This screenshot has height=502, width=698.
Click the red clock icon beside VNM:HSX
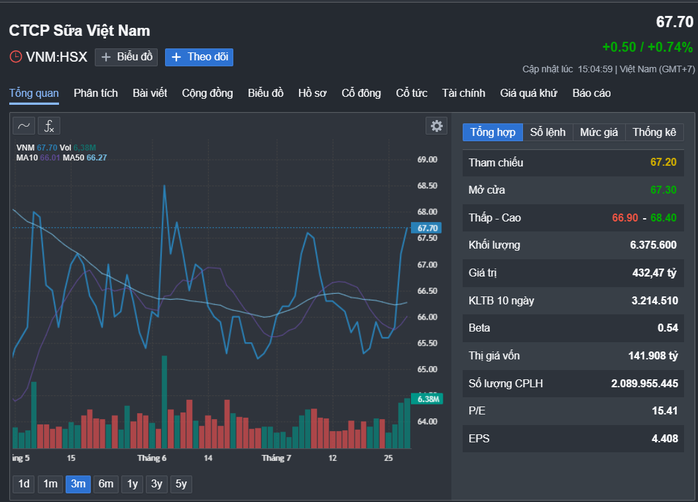pos(16,57)
